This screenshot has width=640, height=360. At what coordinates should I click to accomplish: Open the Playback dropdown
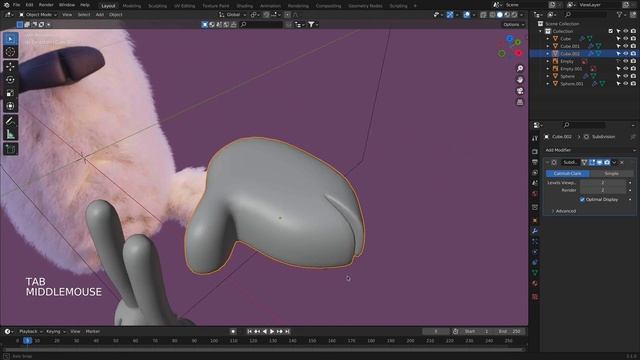point(31,331)
